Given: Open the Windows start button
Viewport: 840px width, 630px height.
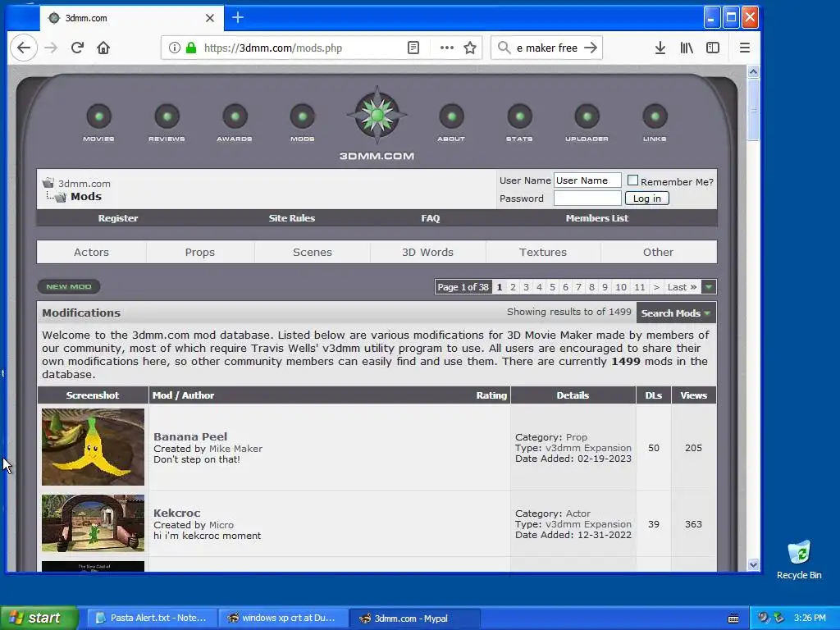Looking at the screenshot, I should tap(39, 618).
